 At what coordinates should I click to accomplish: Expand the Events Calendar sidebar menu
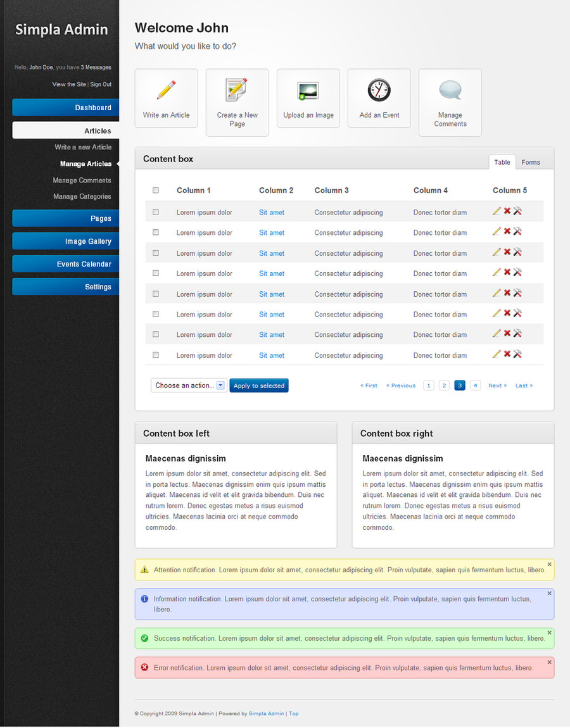tap(65, 264)
